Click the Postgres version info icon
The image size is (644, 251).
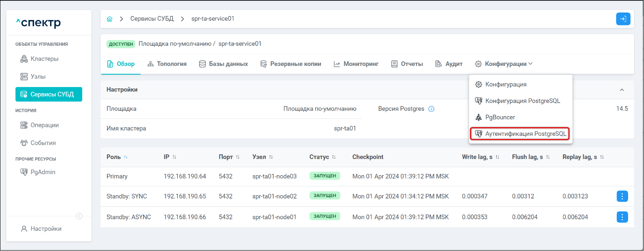click(x=432, y=109)
